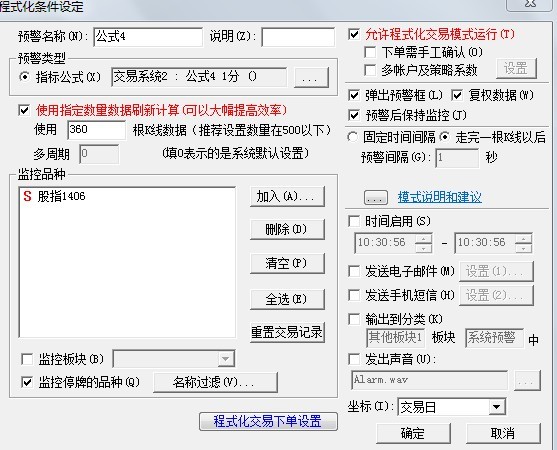Click the 加入(A)... button

287,196
